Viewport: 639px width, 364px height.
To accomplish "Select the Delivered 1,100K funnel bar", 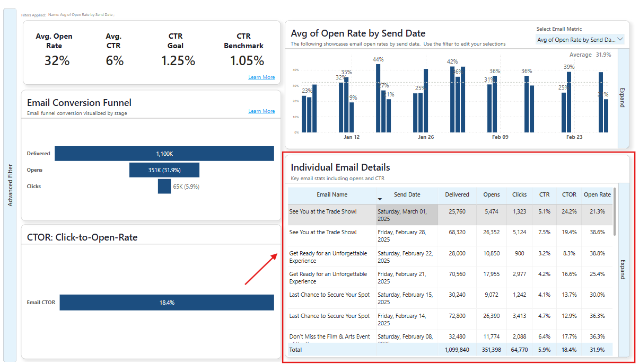I will click(x=164, y=154).
